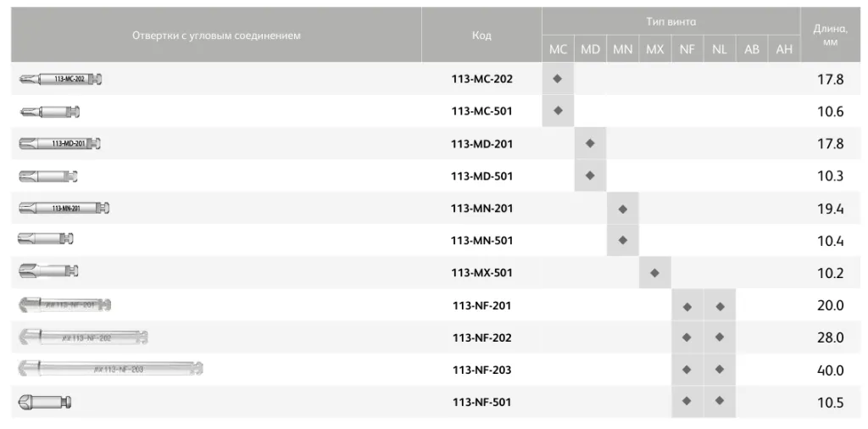Click NF diamond marker in 113-NF-203 row
The width and height of the screenshot is (868, 429).
point(687,370)
